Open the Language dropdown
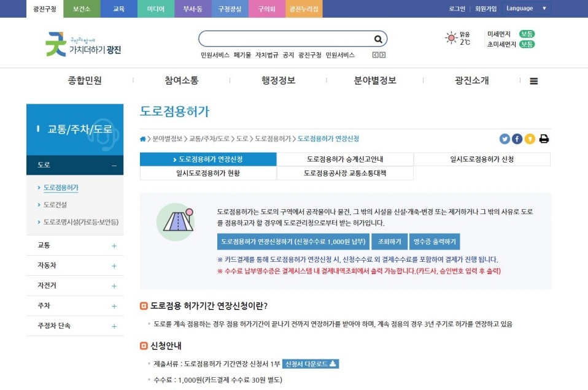 pyautogui.click(x=526, y=8)
